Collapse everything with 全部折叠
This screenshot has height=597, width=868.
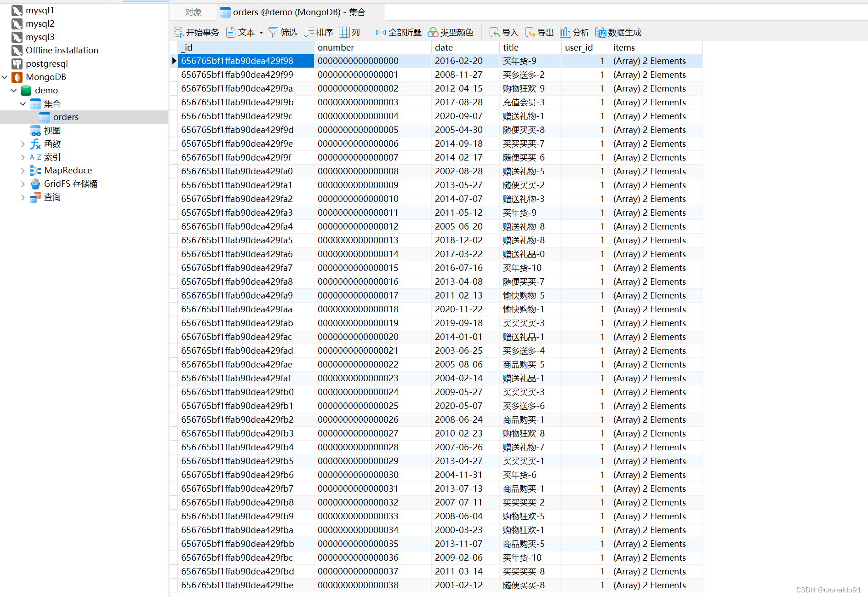click(x=398, y=32)
